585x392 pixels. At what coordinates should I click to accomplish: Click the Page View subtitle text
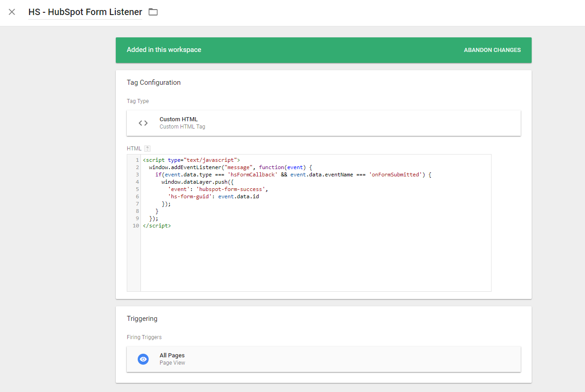tap(172, 363)
